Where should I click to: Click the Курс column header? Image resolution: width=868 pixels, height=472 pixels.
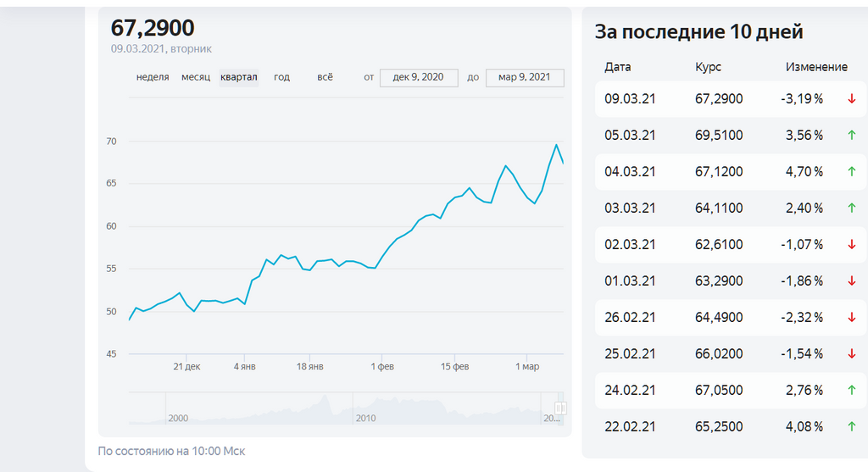coord(708,67)
